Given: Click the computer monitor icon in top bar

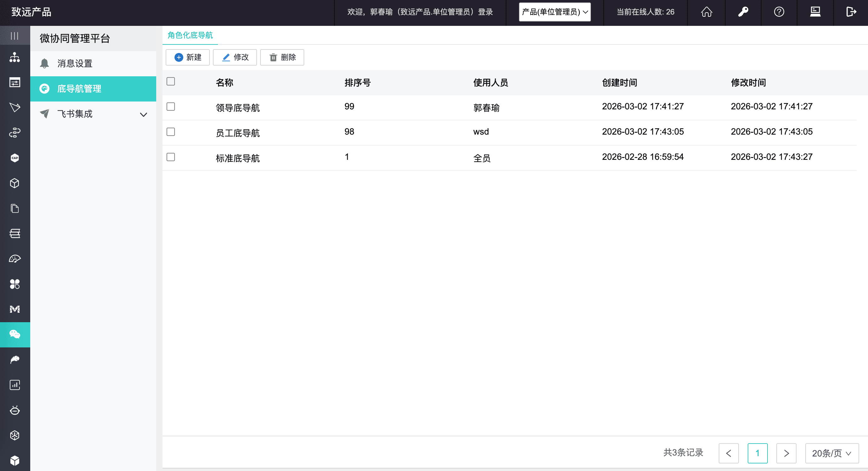Looking at the screenshot, I should (815, 12).
